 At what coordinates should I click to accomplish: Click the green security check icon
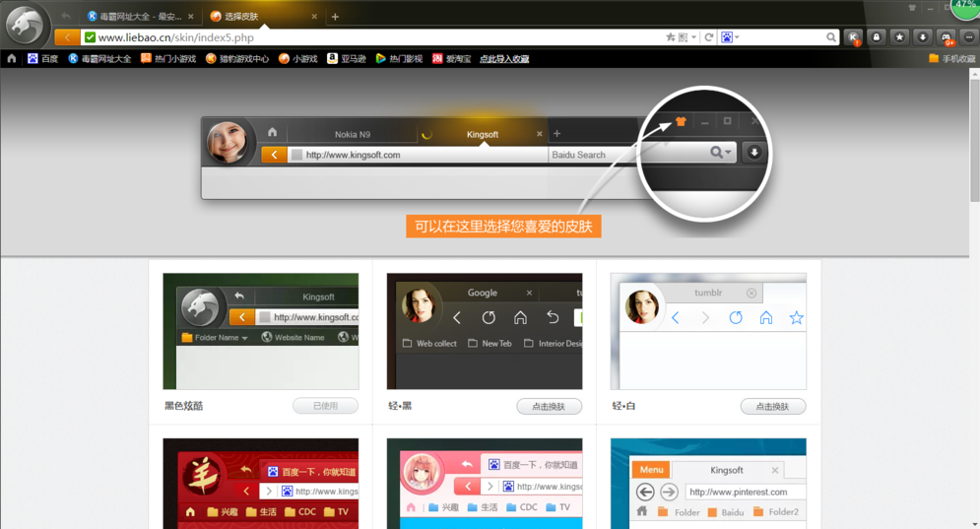coord(90,37)
